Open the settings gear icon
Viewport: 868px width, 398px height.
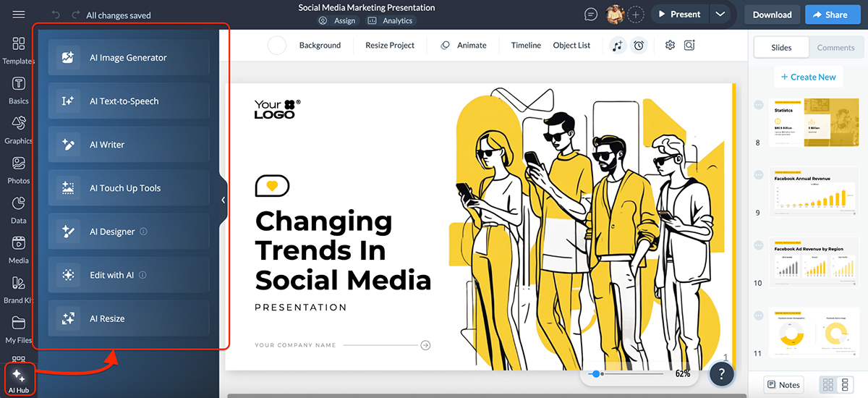click(670, 46)
